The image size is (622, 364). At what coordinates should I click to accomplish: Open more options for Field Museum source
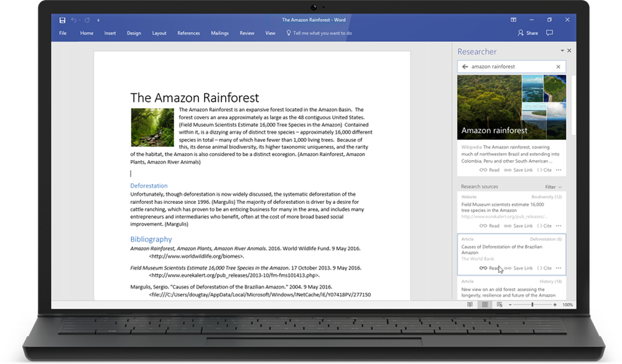point(559,225)
